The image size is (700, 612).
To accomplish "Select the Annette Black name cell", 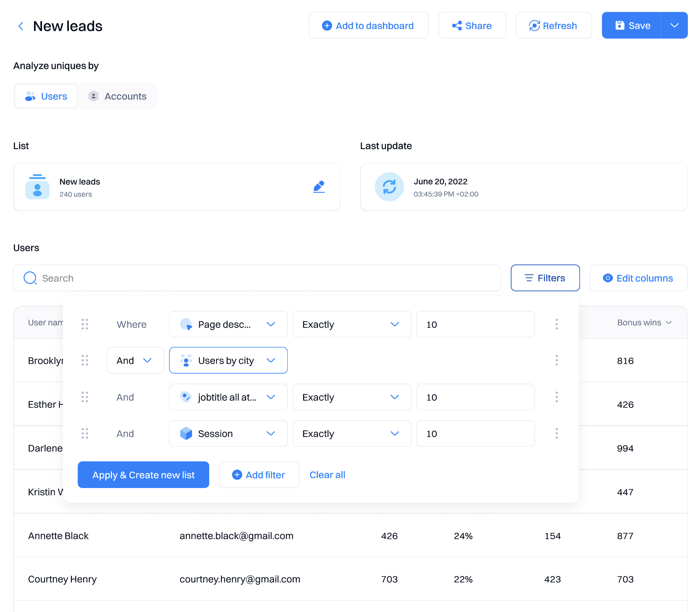I will pos(58,536).
